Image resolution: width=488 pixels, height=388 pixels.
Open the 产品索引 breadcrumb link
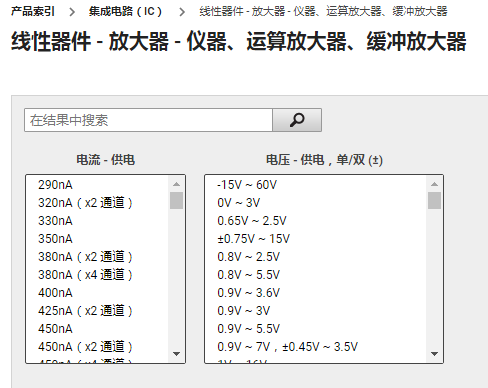click(x=33, y=12)
